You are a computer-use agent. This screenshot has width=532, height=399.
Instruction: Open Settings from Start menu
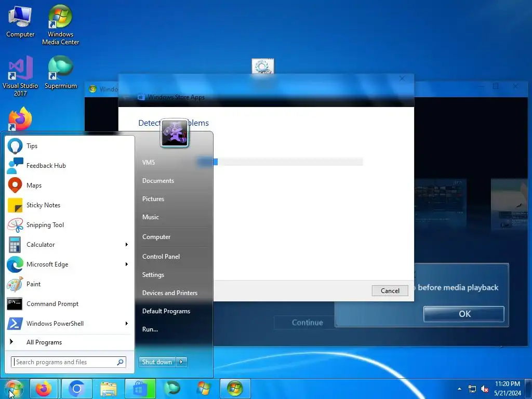click(153, 275)
